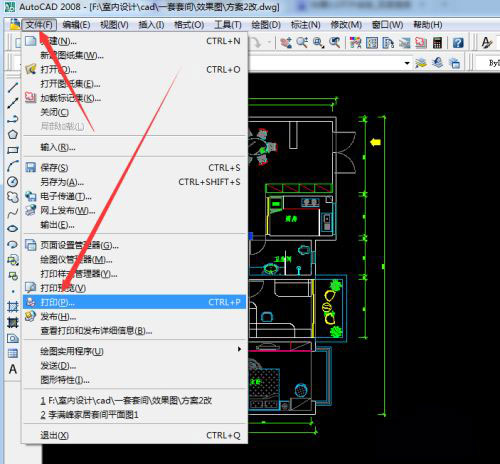Open the 插入(I) menu
Viewport: 500px width, 464px height.
pyautogui.click(x=151, y=25)
